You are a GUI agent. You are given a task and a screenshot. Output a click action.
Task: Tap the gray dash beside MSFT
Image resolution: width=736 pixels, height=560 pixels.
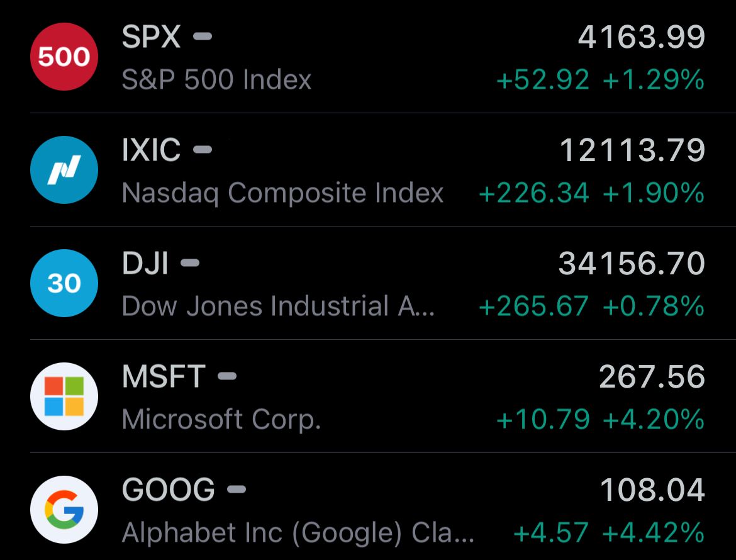coord(227,376)
